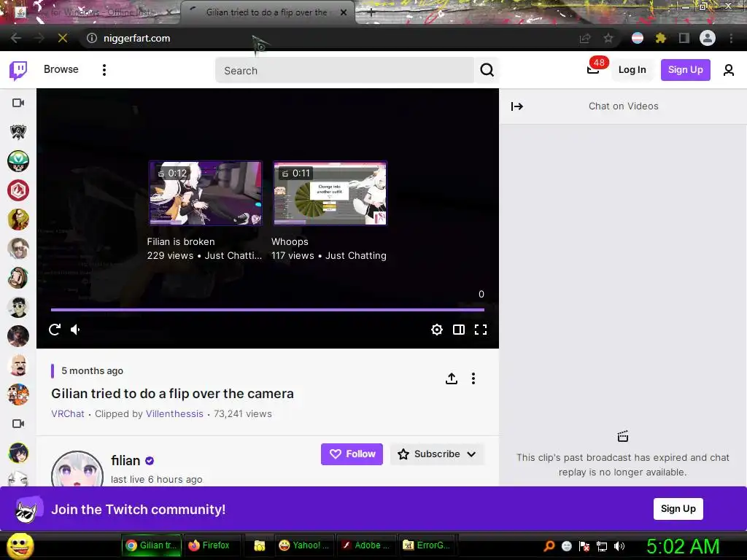The width and height of the screenshot is (747, 560).
Task: Select the 'Chat on Videos' header
Action: [623, 106]
